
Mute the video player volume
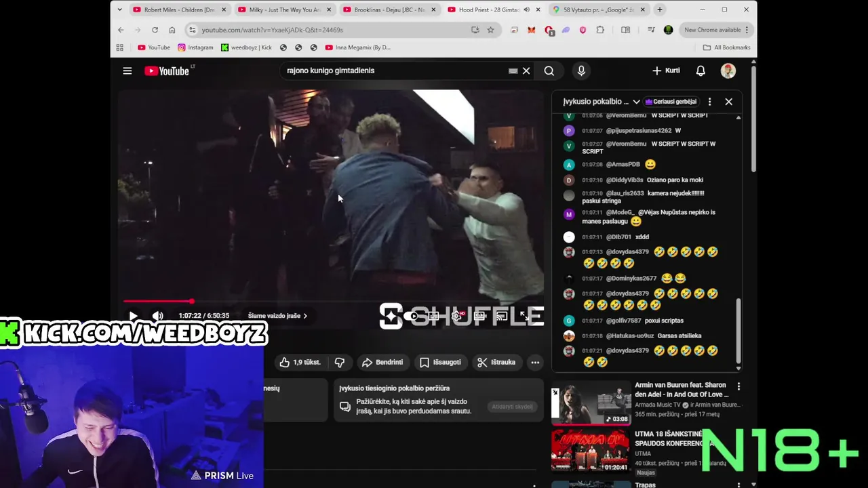click(x=157, y=316)
